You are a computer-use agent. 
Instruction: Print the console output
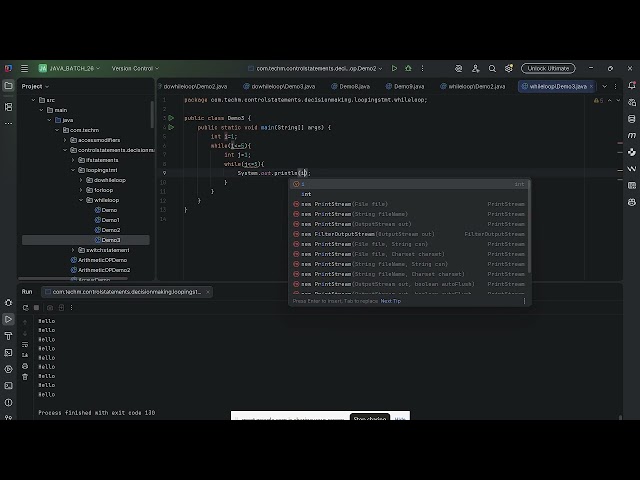[25, 366]
